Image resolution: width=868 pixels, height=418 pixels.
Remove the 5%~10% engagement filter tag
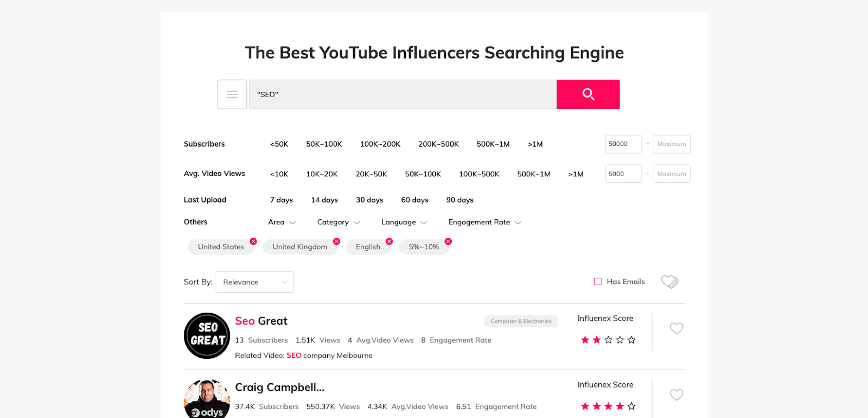(x=448, y=241)
